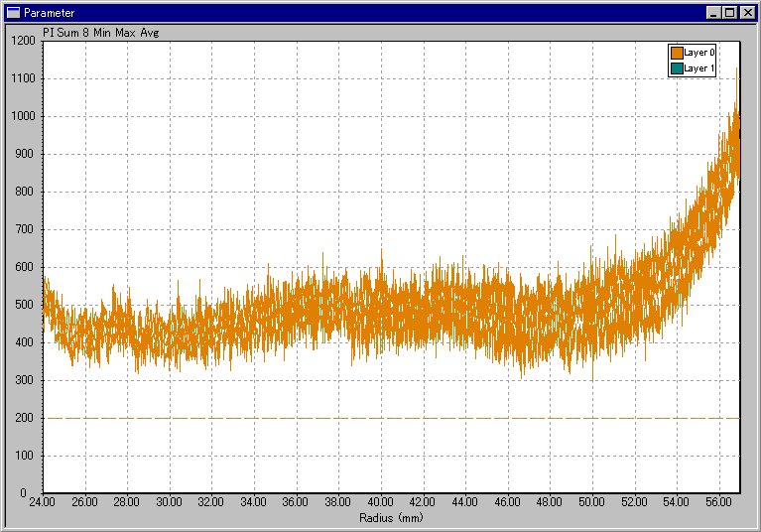Click the Radius (mm) axis label
Viewport: 761px width, 532px height.
tap(391, 517)
